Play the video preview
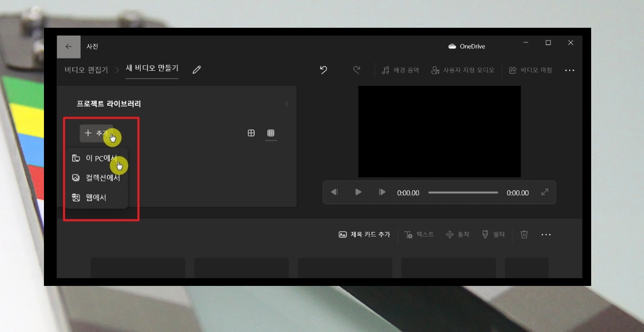Image resolution: width=644 pixels, height=332 pixels. pyautogui.click(x=358, y=192)
